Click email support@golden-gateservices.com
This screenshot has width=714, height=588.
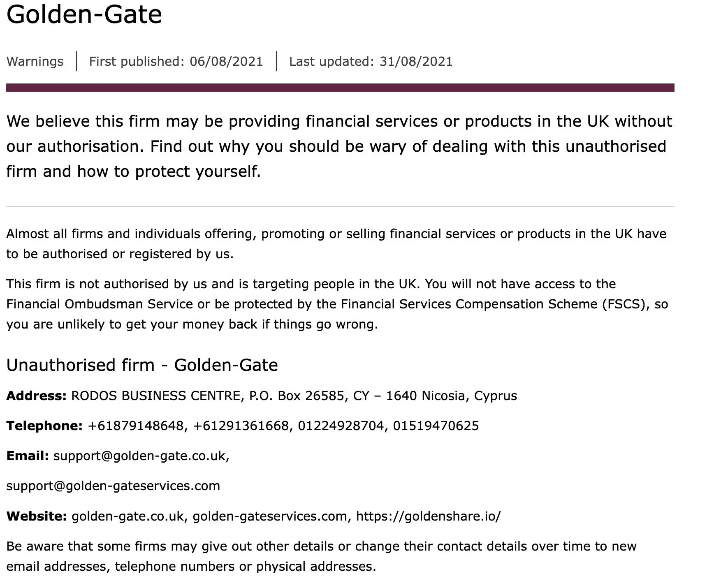(113, 486)
